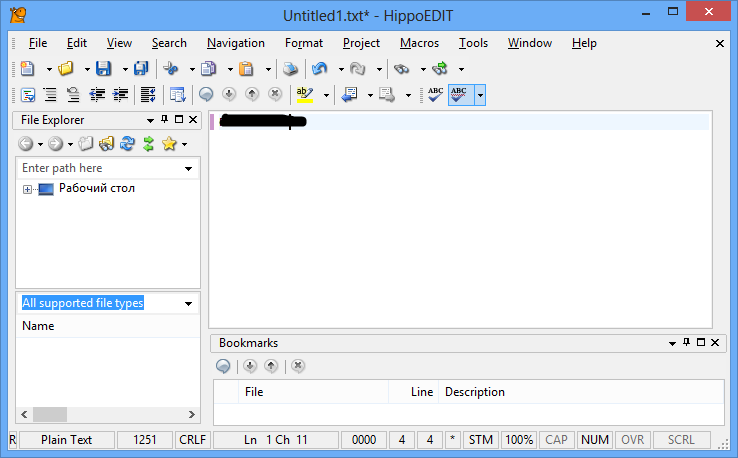Toggle automatic spell check ABC button
Image resolution: width=738 pixels, height=458 pixels.
461,95
